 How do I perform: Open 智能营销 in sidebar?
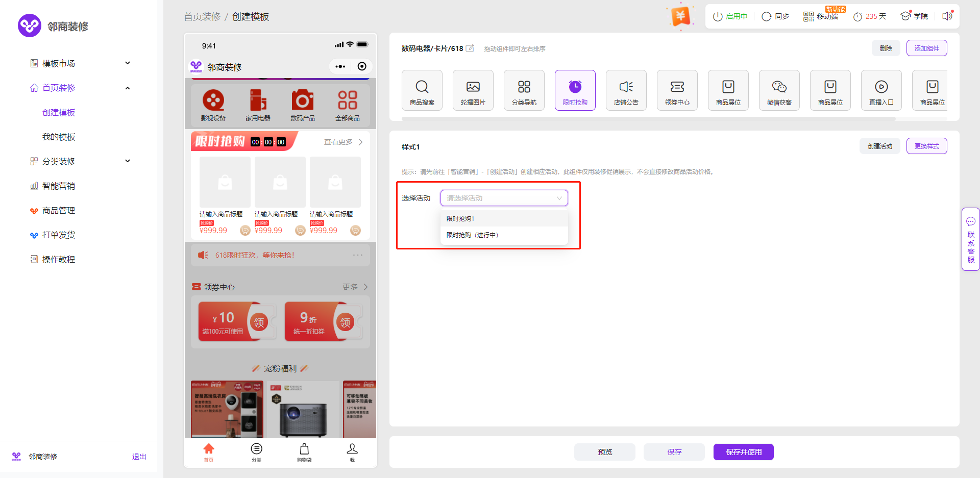[53, 186]
